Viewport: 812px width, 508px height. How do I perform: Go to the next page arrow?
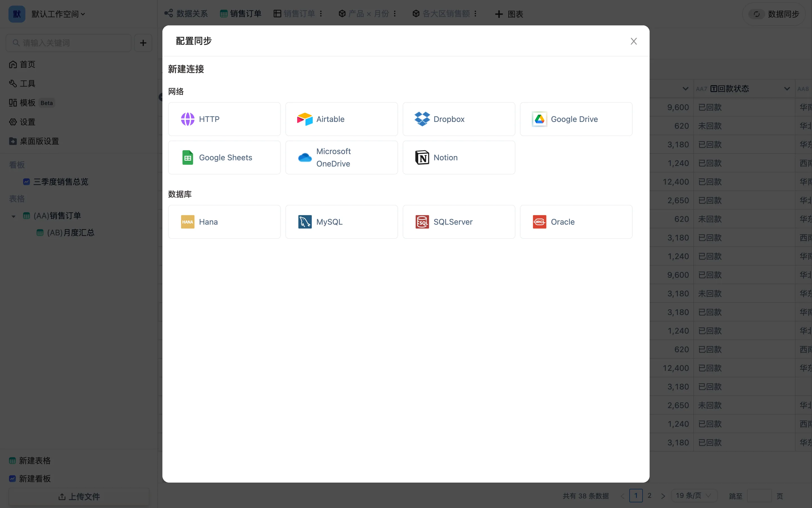(663, 496)
